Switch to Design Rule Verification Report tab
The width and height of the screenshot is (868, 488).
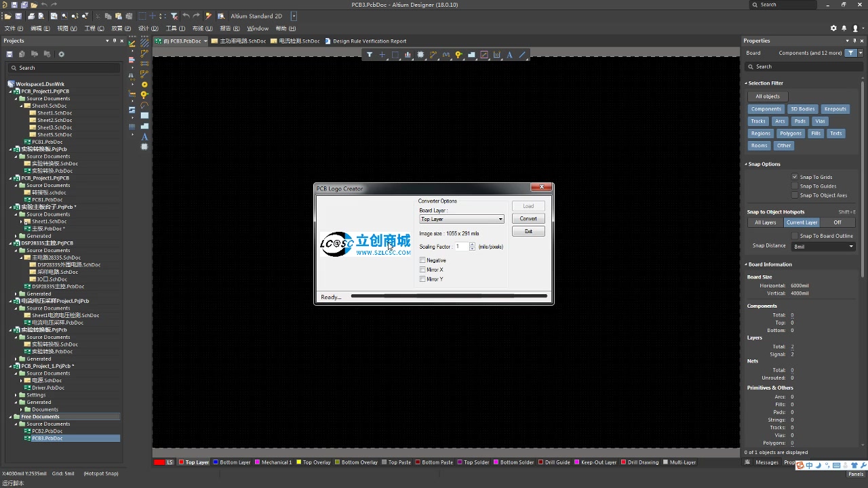tap(366, 41)
